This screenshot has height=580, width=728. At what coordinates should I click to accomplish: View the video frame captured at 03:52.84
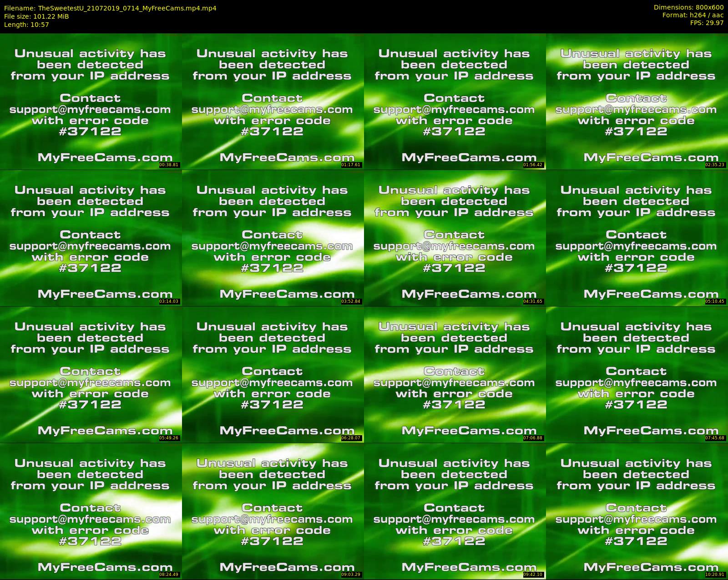click(x=273, y=238)
